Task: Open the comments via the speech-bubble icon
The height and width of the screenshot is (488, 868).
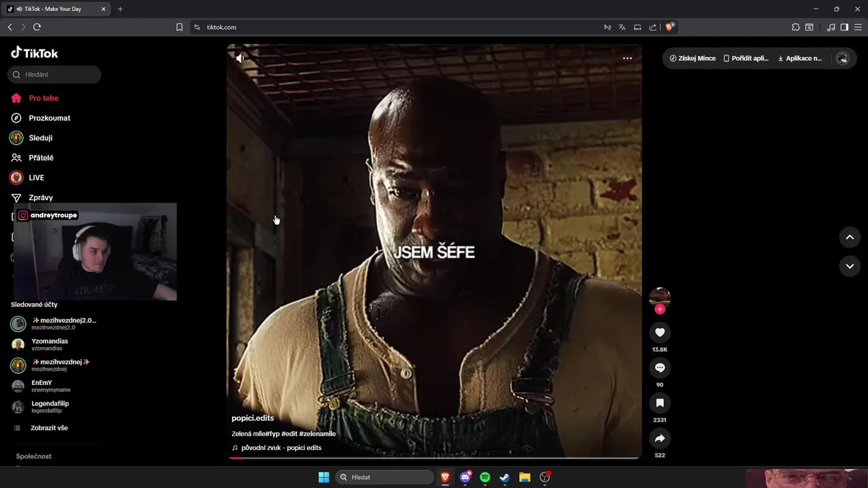Action: [x=660, y=367]
